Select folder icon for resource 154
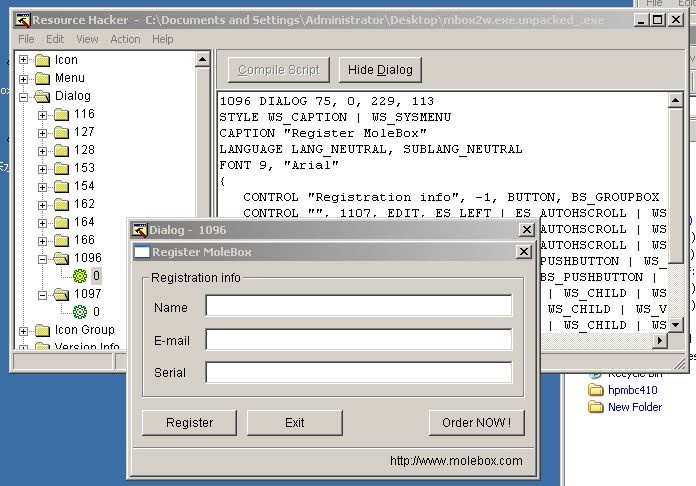This screenshot has height=486, width=696. coord(61,187)
